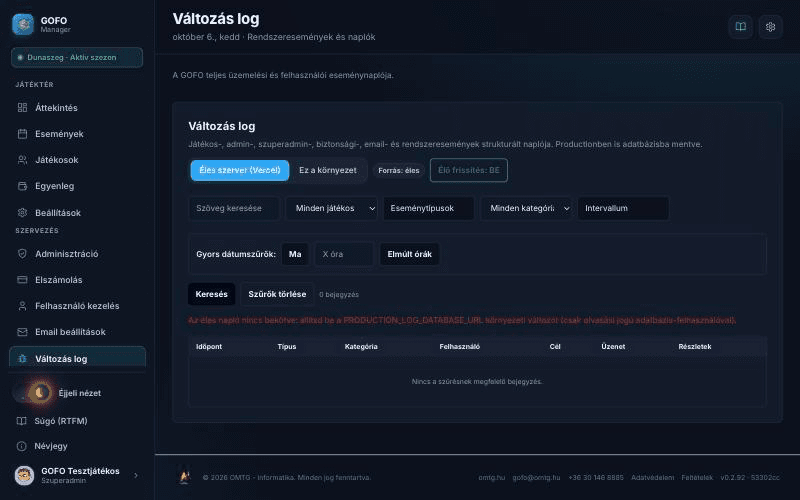The height and width of the screenshot is (500, 800).
Task: Go to Áttekintés menu item
Action: click(77, 108)
